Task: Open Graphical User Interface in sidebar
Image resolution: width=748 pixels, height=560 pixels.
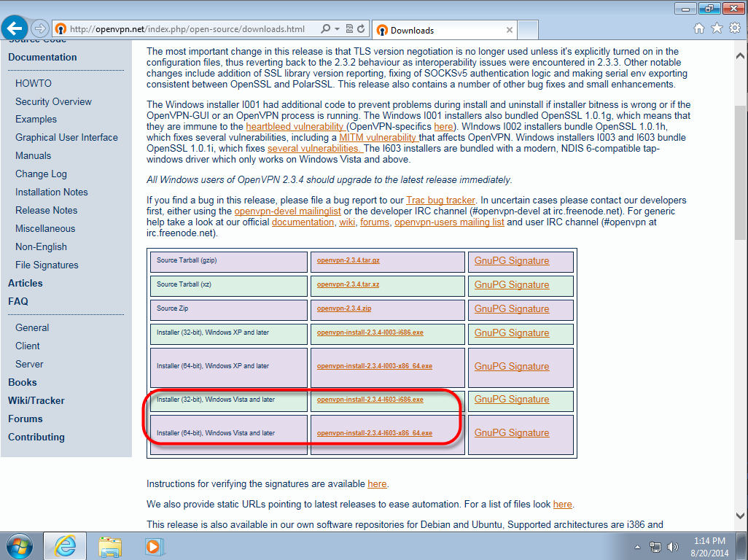Action: pos(66,137)
